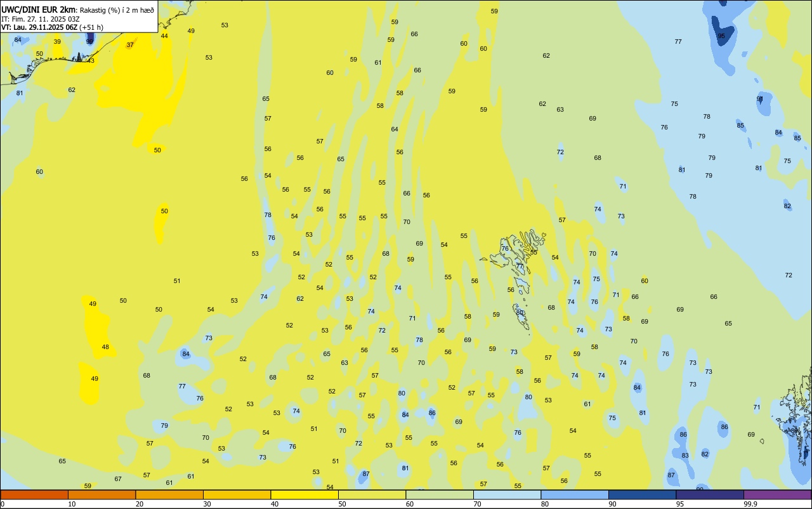Click the 80–90 medium blue legend swatch
Image resolution: width=812 pixels, height=509 pixels.
pyautogui.click(x=575, y=494)
